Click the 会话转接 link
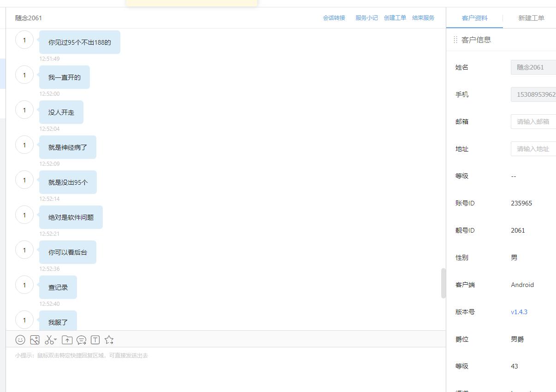The height and width of the screenshot is (392, 556). (x=334, y=18)
